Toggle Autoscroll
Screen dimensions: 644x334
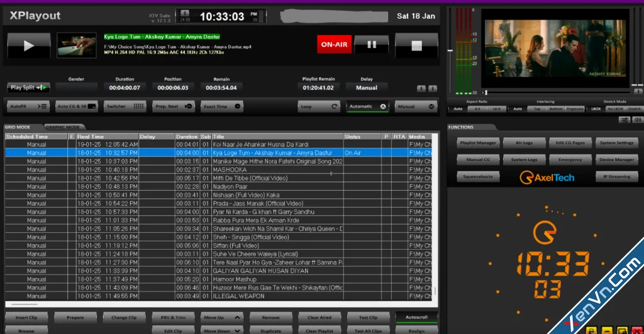[416, 317]
